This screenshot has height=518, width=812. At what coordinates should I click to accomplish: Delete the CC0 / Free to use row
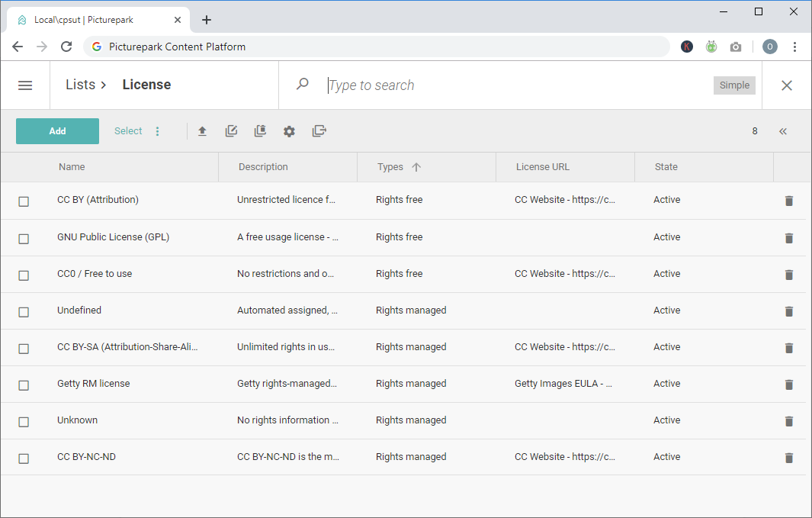click(788, 275)
